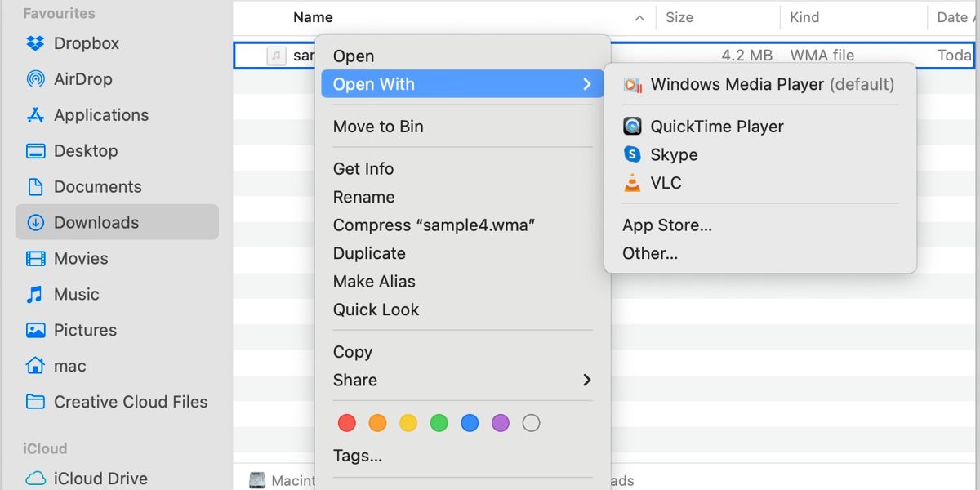Toggle the Name column sort order

point(640,16)
